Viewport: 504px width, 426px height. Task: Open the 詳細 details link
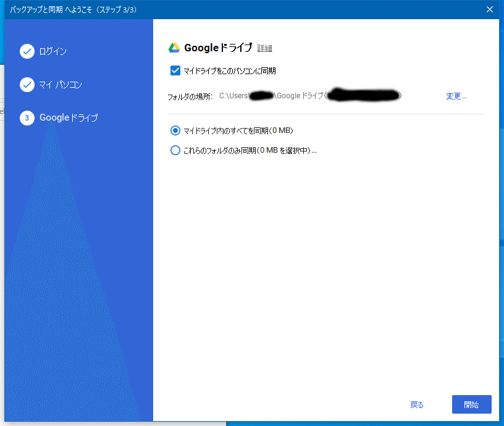click(265, 48)
